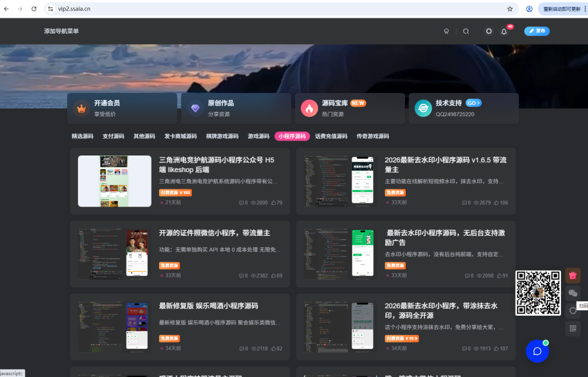Viewport: 588px width, 377px height.
Task: Open the blue floating chat bubble
Action: 537,351
